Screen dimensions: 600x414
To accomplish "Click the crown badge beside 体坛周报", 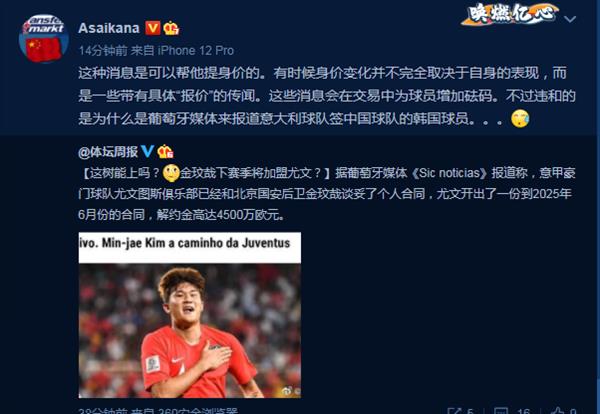I will [x=165, y=152].
